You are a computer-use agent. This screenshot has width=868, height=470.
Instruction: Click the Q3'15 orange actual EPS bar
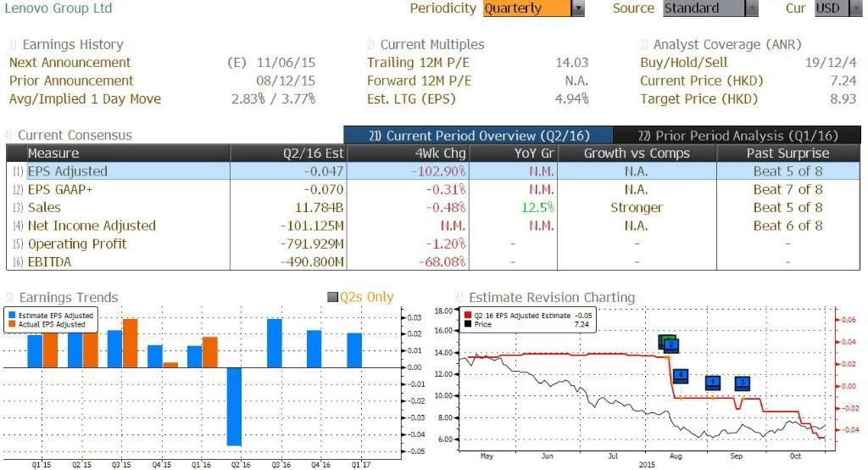pos(130,343)
